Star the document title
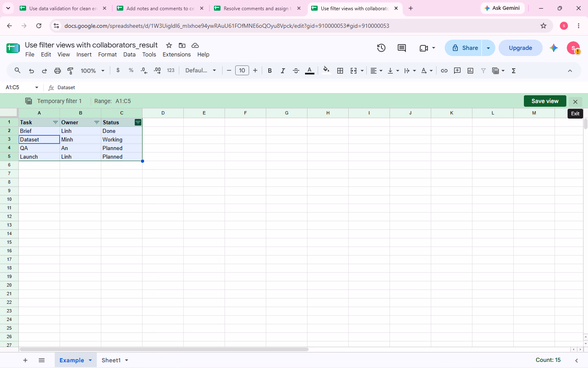 click(169, 45)
